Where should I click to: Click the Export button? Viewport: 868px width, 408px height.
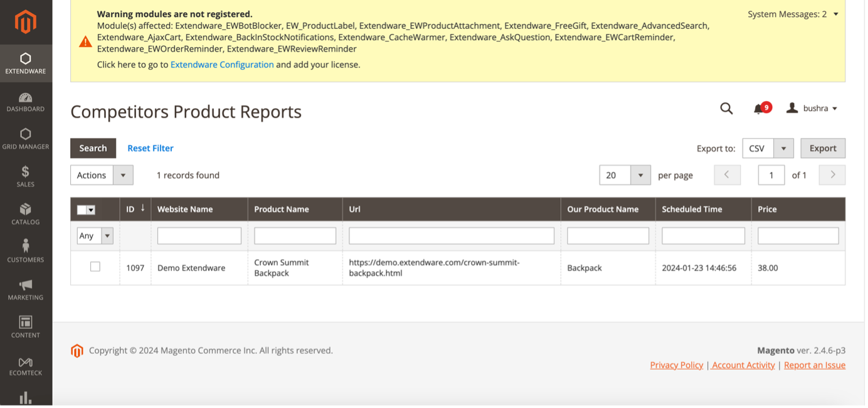click(x=823, y=148)
